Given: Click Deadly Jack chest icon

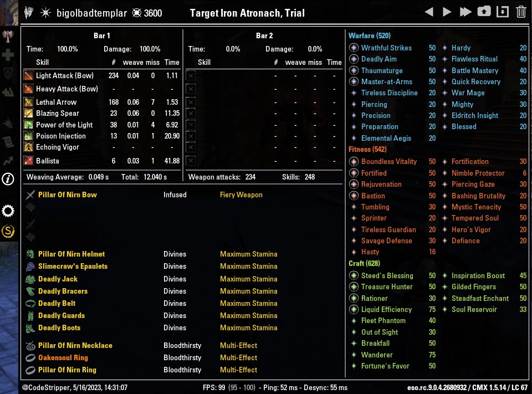Looking at the screenshot, I should [30, 279].
